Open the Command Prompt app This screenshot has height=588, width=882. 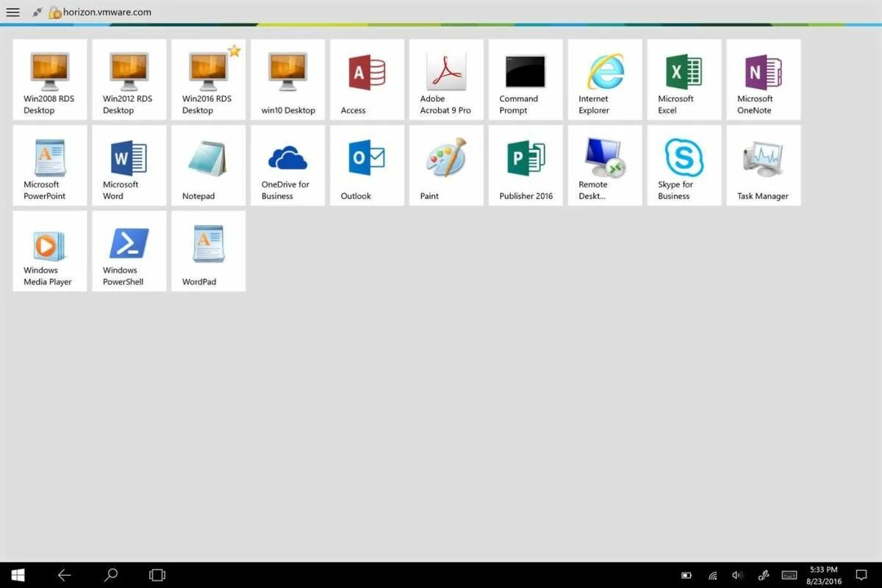pyautogui.click(x=525, y=79)
